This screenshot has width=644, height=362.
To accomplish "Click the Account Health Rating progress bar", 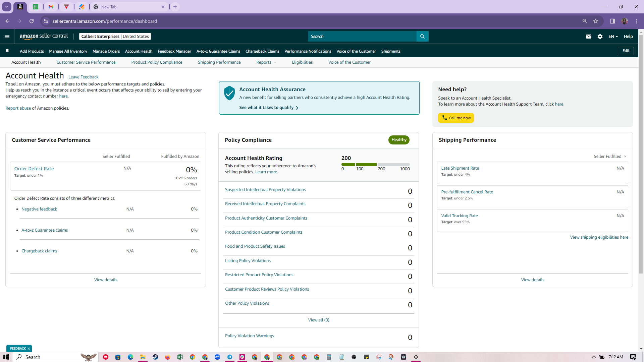I will pos(376,165).
